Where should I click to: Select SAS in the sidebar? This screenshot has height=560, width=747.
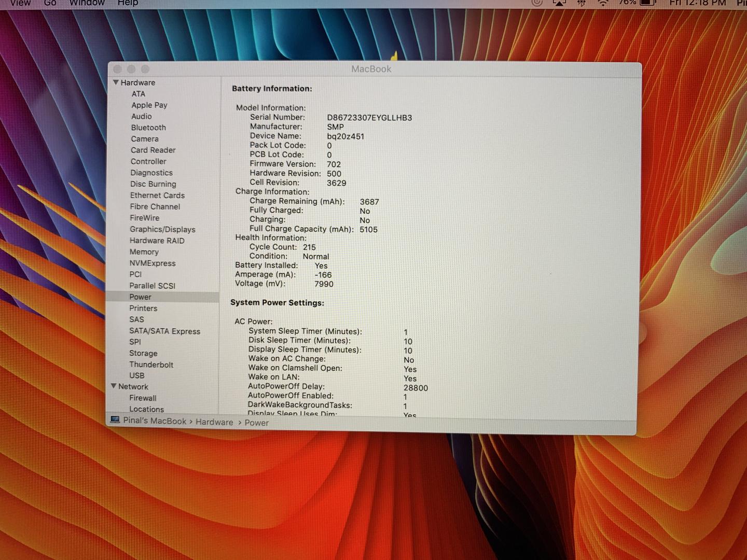tap(137, 320)
